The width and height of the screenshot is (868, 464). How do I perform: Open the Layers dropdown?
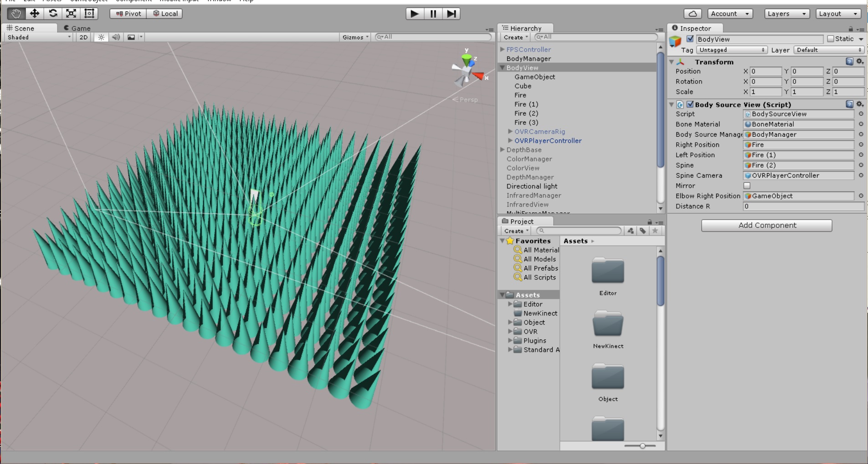(x=786, y=14)
